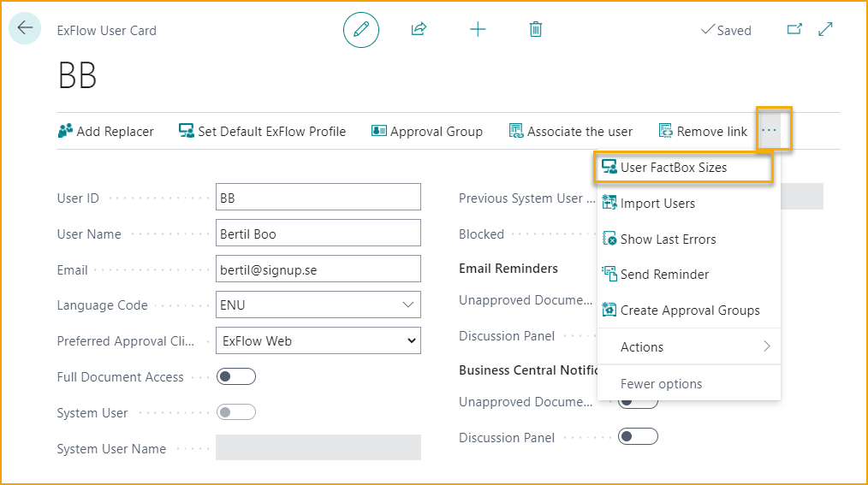Click Add Replacer action
The width and height of the screenshot is (868, 485).
pos(106,132)
